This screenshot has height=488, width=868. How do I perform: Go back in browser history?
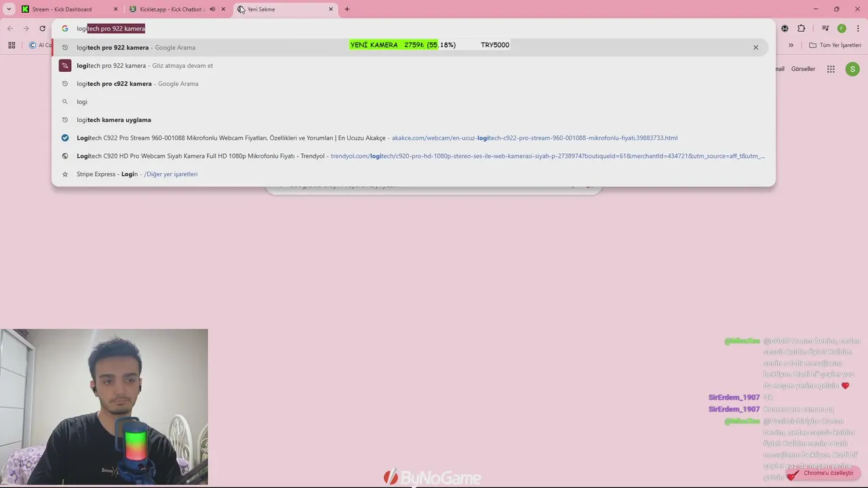9,28
